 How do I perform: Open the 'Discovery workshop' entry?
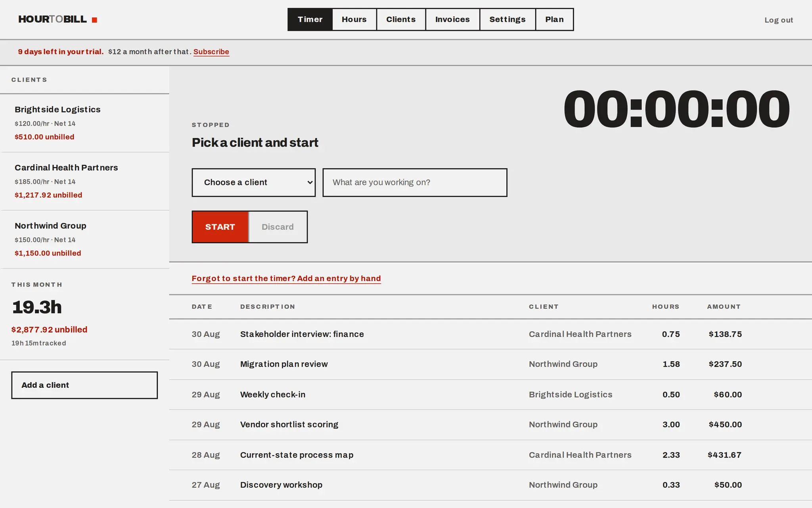pos(281,485)
